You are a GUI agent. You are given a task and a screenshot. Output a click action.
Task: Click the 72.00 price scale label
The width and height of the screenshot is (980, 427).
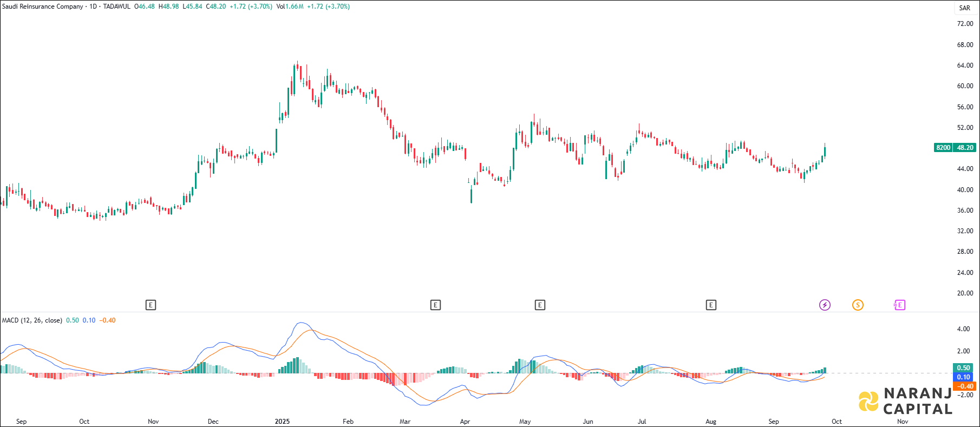965,24
